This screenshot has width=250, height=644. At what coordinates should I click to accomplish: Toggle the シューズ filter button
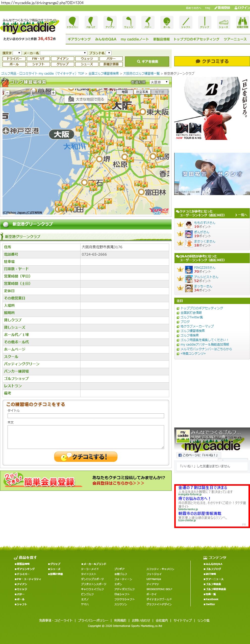pos(87,64)
